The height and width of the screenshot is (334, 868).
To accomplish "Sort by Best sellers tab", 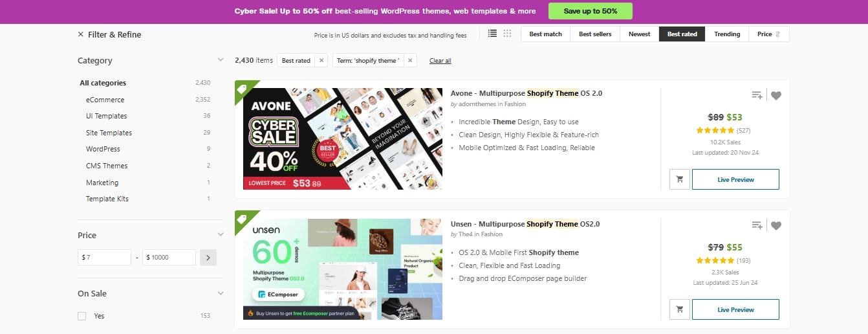I will 595,34.
